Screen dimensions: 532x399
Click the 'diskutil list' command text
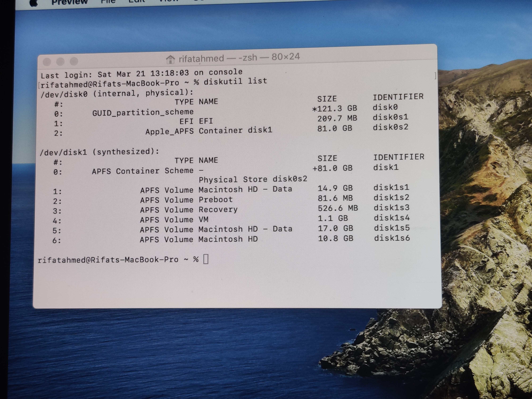coord(235,81)
